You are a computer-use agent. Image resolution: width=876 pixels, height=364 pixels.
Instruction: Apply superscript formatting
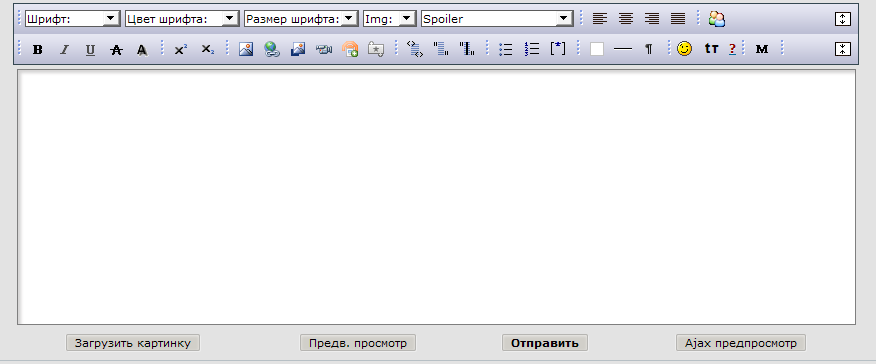(180, 49)
